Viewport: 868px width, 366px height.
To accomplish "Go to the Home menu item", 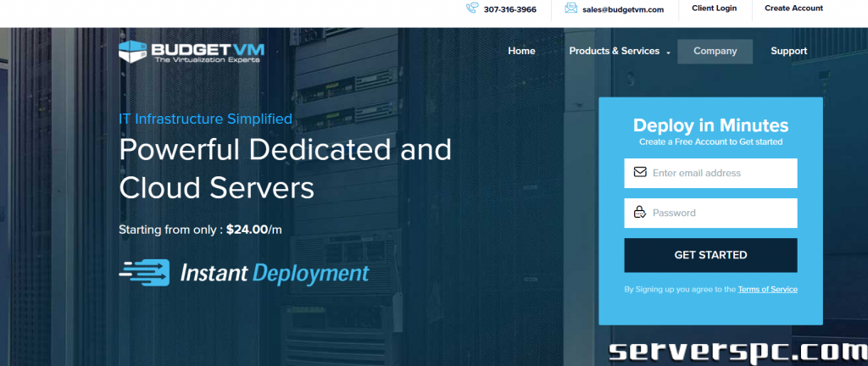I will point(521,51).
